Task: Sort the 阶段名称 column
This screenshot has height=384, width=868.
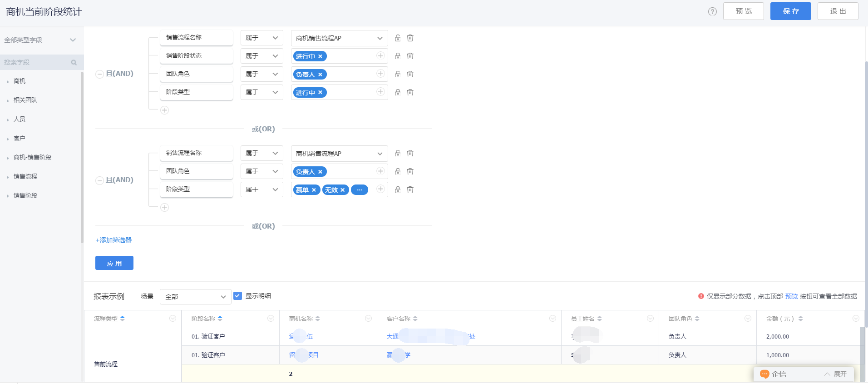Action: coord(220,319)
